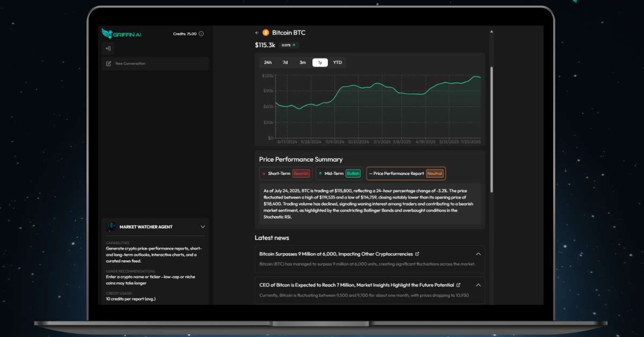Show the Mid-Term Bullish outlook
Image resolution: width=644 pixels, height=337 pixels.
pos(339,173)
